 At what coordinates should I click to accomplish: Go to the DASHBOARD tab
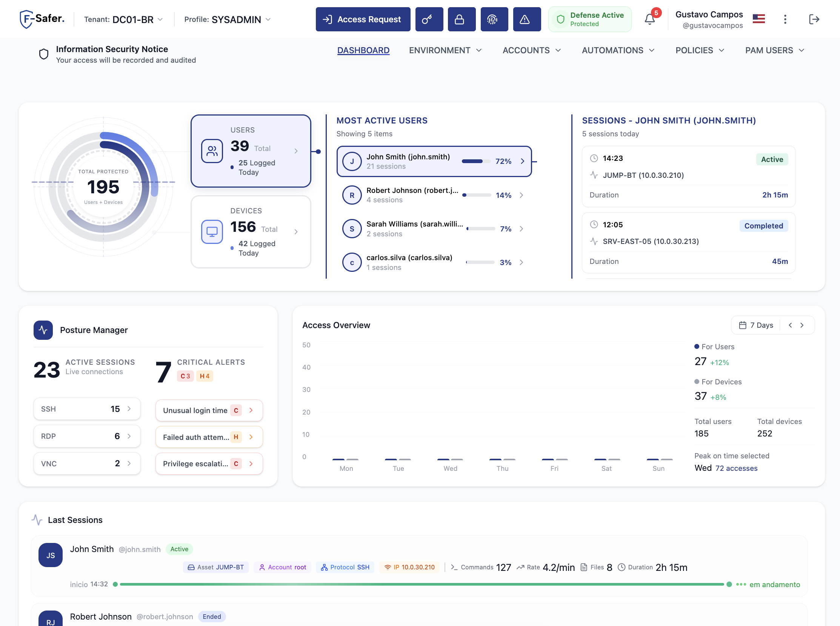[363, 50]
